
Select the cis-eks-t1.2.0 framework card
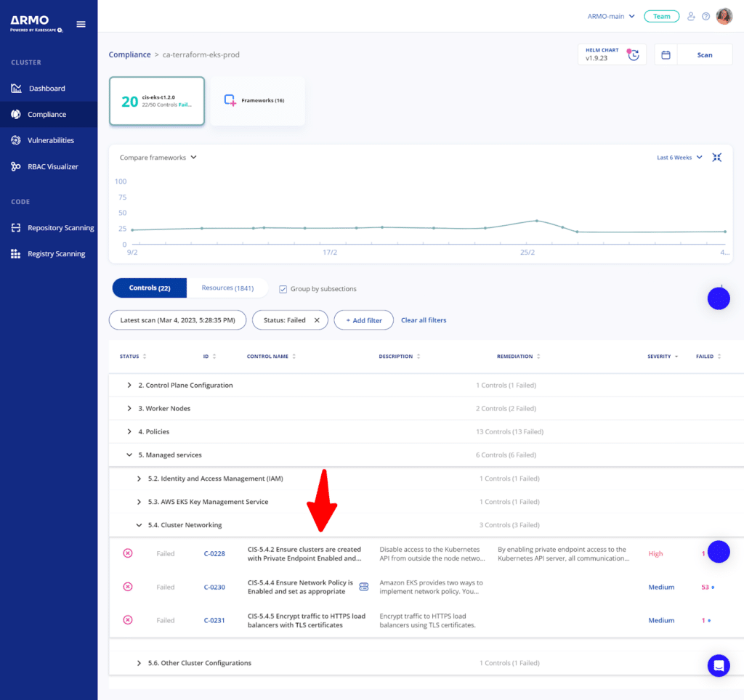point(157,101)
